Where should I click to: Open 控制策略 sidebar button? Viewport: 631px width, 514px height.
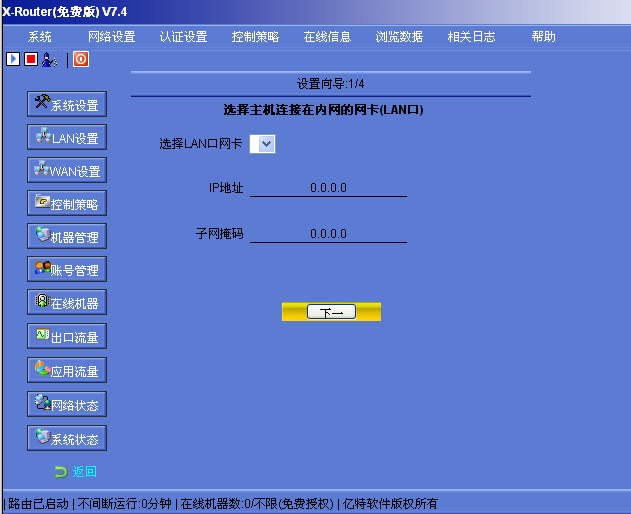(67, 203)
